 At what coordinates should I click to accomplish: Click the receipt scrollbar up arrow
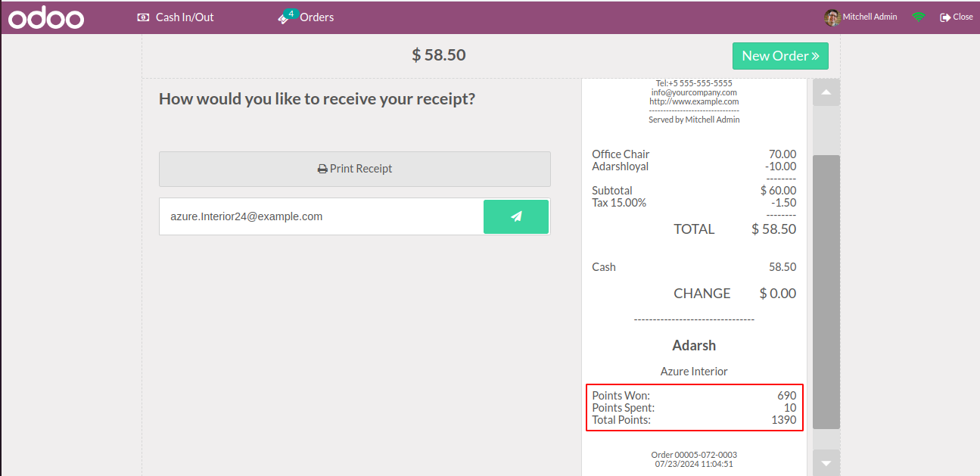(x=826, y=92)
